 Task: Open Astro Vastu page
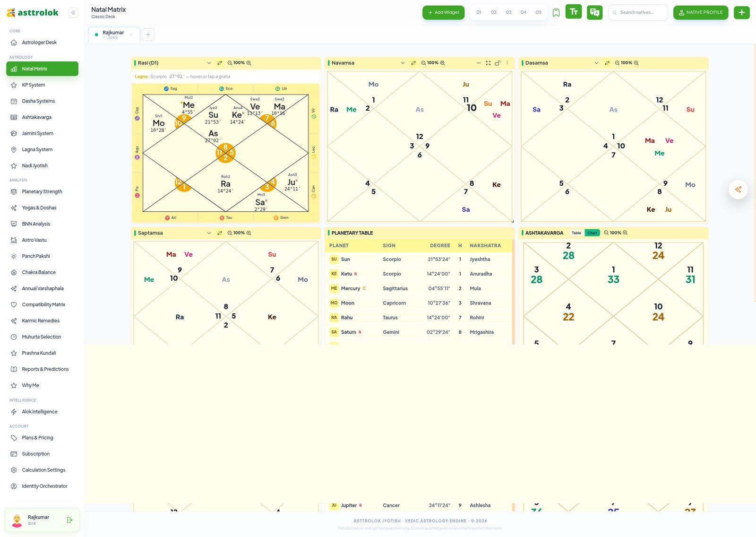42,240
